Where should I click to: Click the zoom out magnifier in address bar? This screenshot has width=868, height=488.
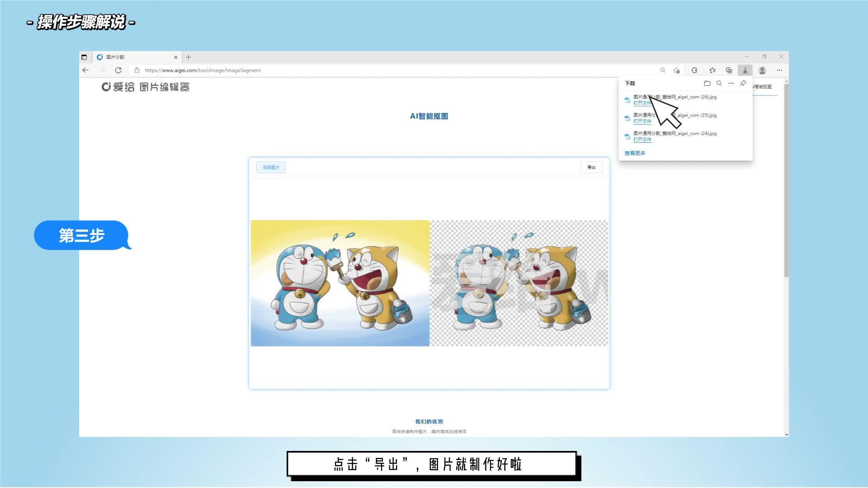[663, 70]
